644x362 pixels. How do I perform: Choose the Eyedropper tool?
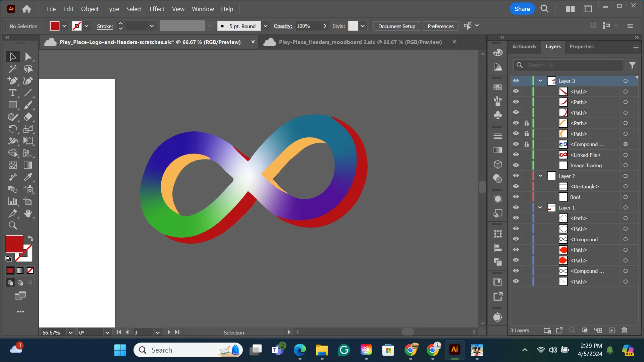28,177
